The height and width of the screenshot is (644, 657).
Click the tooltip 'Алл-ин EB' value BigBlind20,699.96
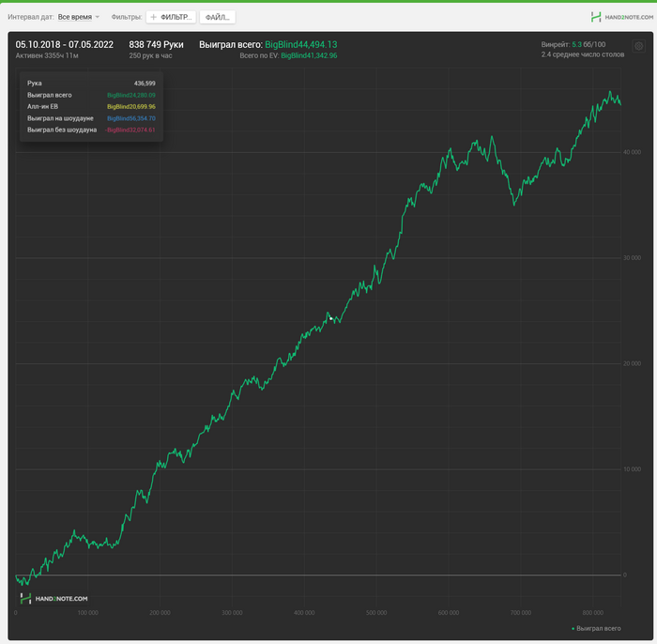pyautogui.click(x=131, y=107)
